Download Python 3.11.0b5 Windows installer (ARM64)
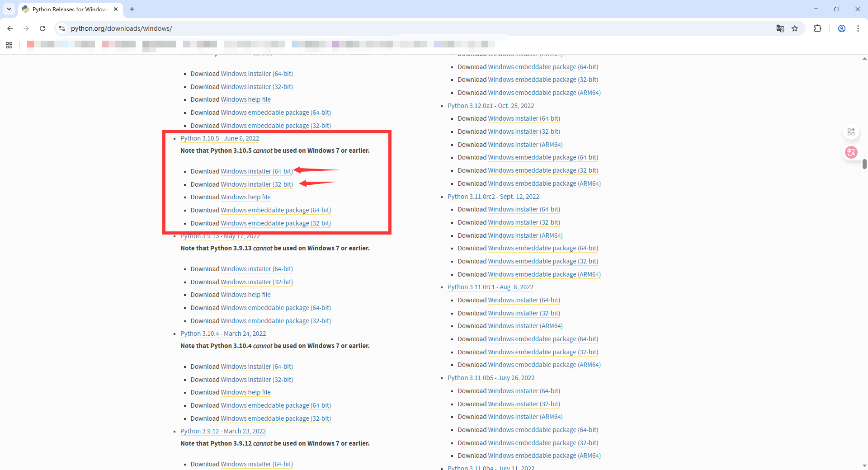The image size is (868, 470). point(525,417)
